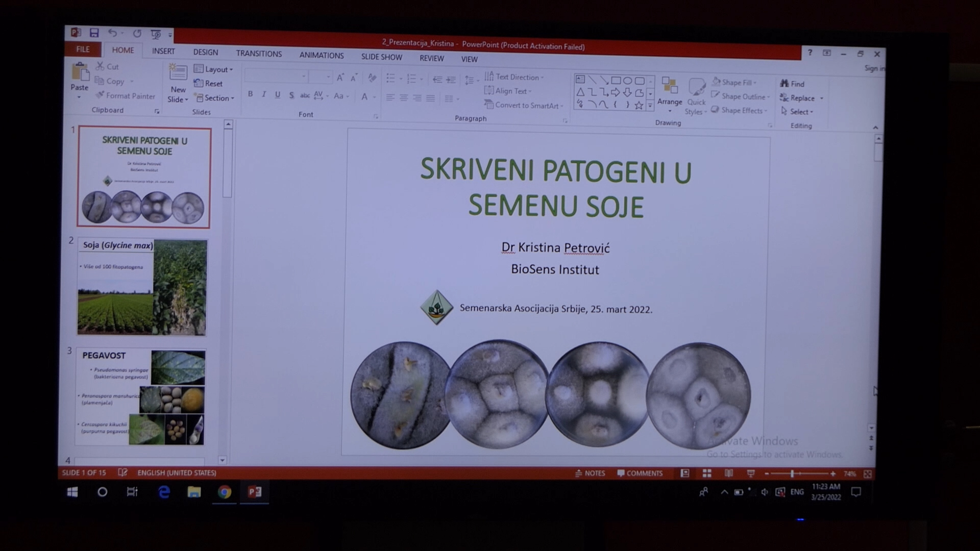Screen dimensions: 980x551
Task: Switch to Reading View icon
Action: (x=729, y=473)
